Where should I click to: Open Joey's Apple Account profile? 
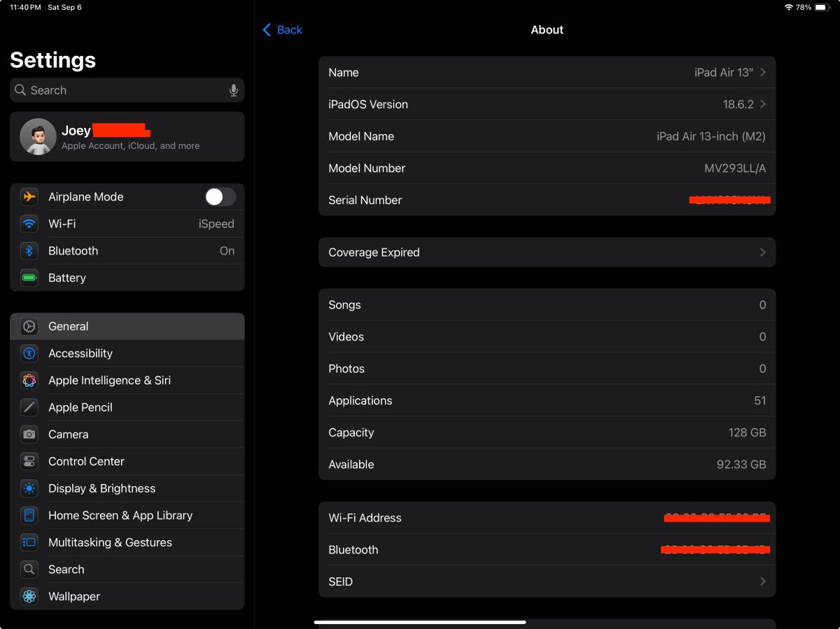[127, 137]
